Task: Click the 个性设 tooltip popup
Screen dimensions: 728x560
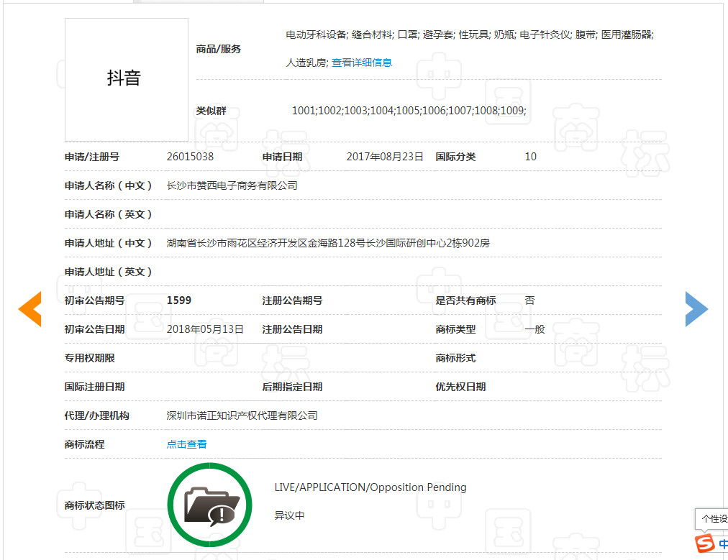Action: [x=711, y=519]
